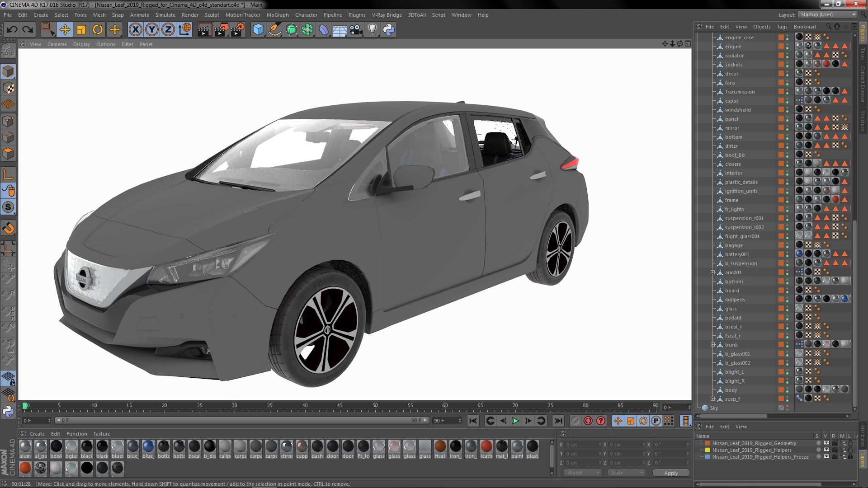
Task: Toggle Z axis lock
Action: 168,30
